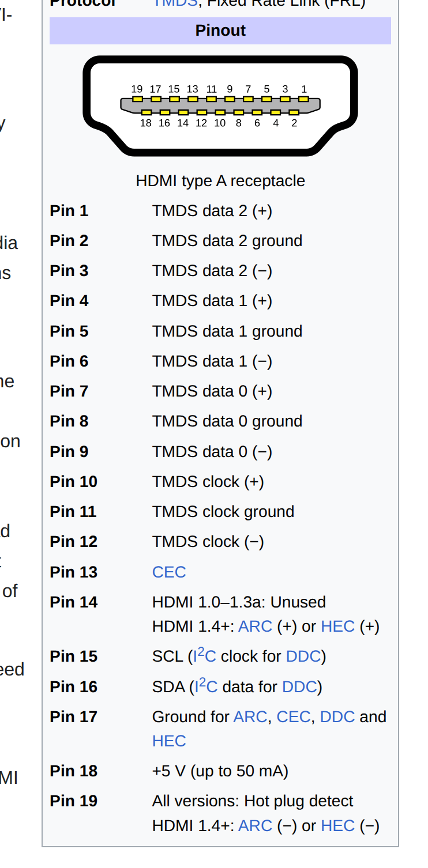Click HEC link in Pin 14 row
The height and width of the screenshot is (868, 428).
(x=337, y=627)
